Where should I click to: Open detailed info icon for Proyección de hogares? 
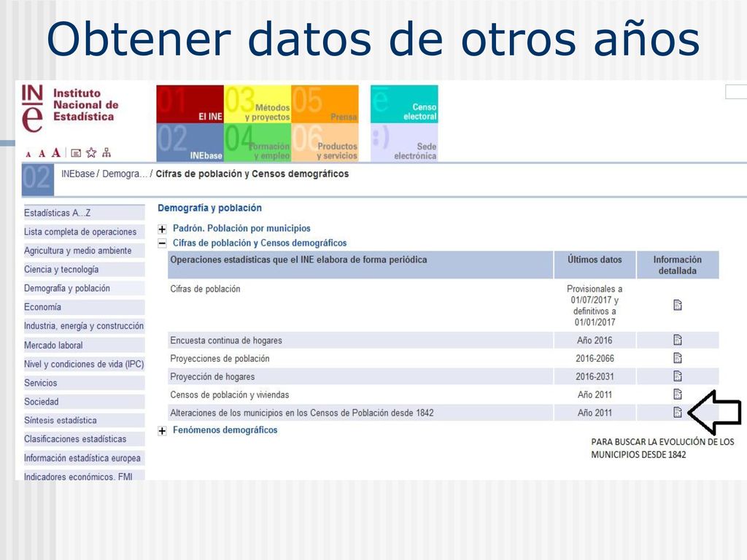pyautogui.click(x=678, y=376)
